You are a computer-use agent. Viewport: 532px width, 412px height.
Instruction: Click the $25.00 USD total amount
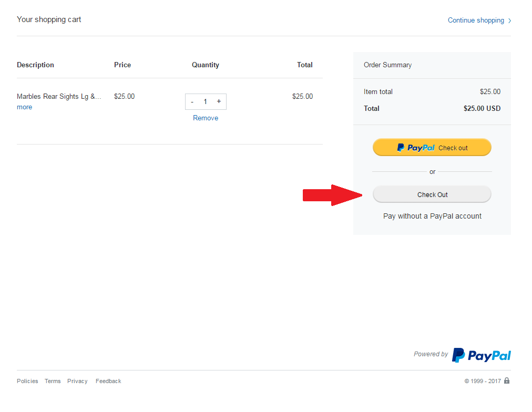(x=482, y=108)
